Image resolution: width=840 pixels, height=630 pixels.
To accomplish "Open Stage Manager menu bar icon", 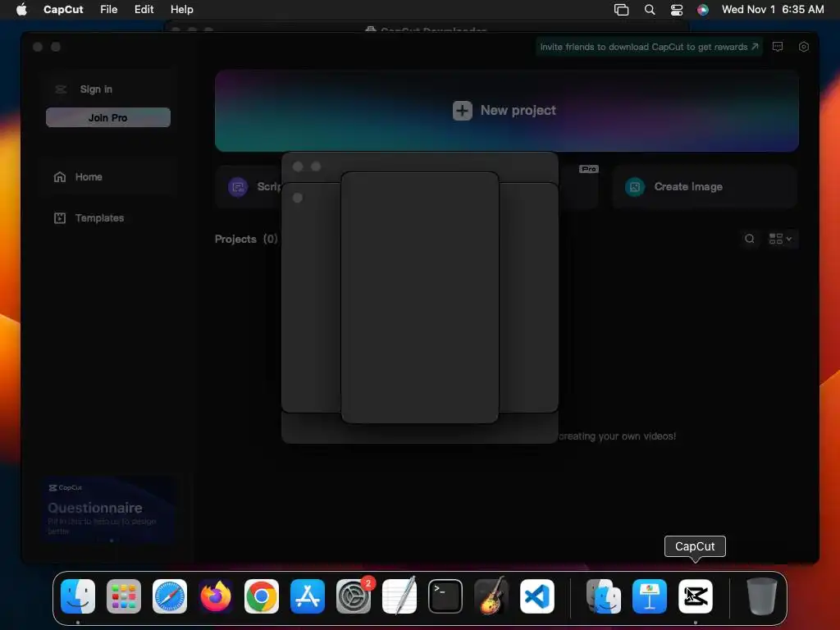I will tap(622, 10).
